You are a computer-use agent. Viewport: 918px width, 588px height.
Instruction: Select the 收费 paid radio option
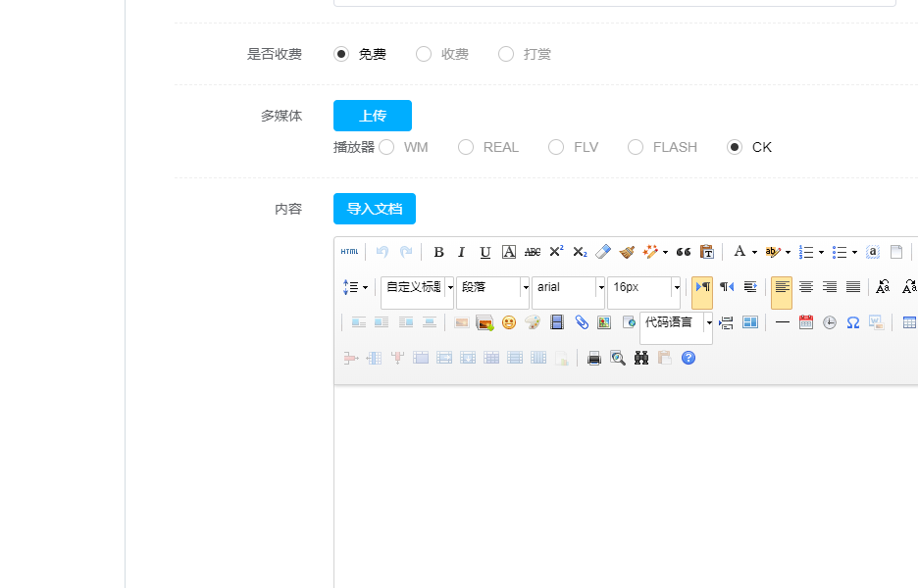[x=424, y=54]
